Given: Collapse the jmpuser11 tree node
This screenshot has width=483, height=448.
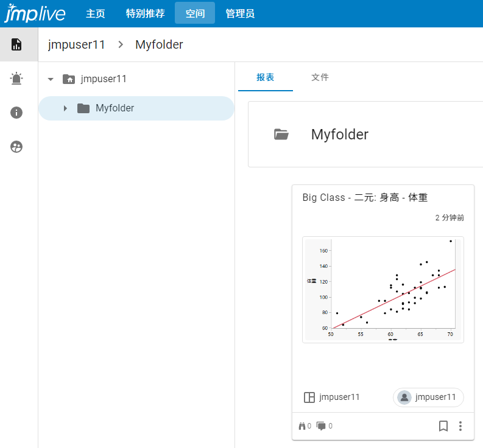Looking at the screenshot, I should click(x=51, y=79).
